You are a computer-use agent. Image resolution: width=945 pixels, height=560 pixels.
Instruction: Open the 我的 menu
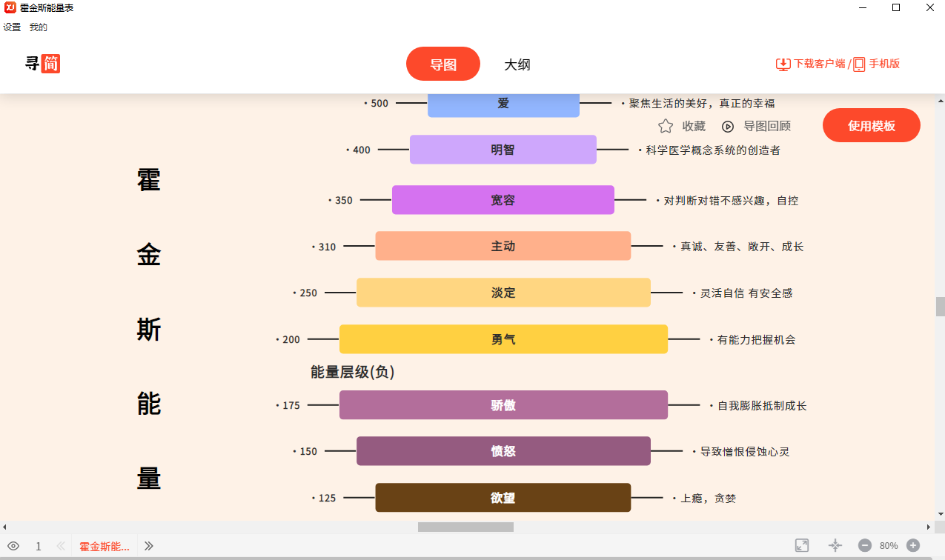[x=37, y=27]
